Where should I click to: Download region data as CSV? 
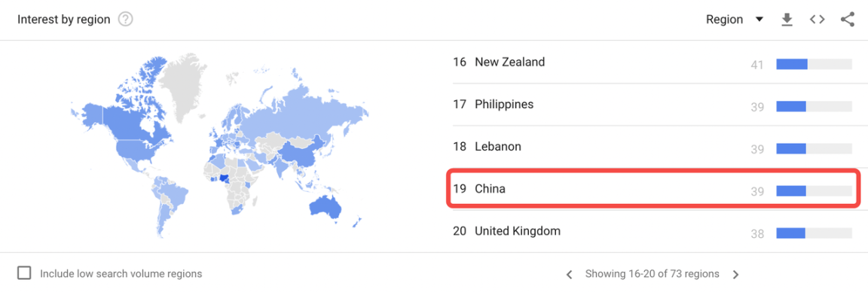coord(787,20)
